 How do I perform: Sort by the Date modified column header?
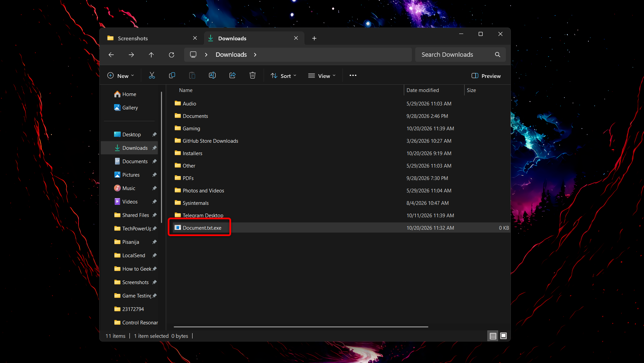423,90
